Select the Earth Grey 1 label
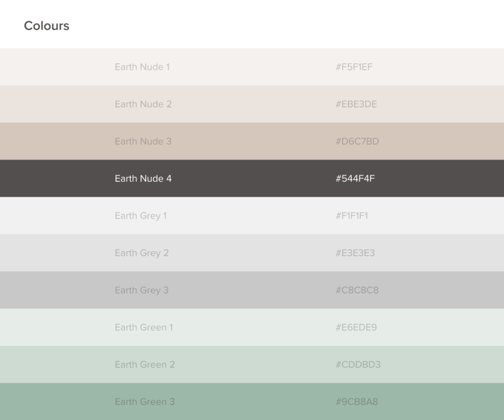 click(140, 216)
